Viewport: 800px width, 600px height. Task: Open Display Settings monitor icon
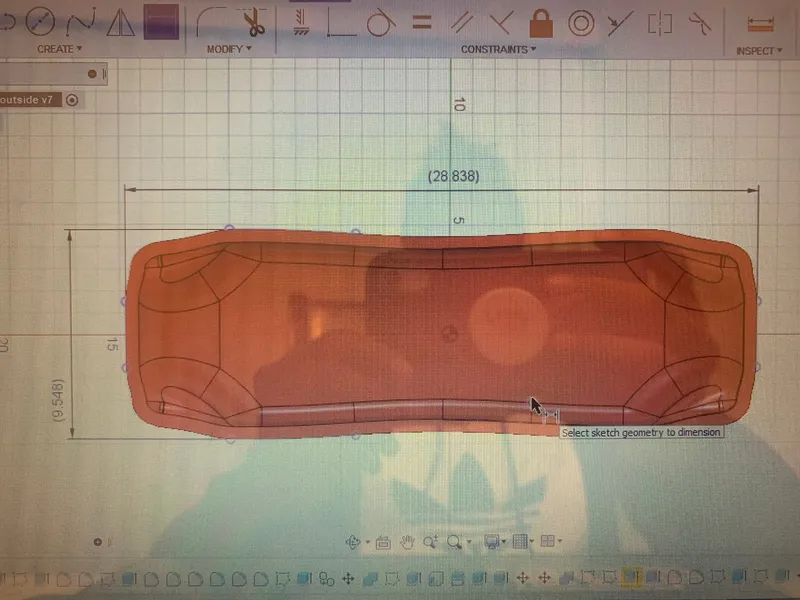click(x=491, y=541)
